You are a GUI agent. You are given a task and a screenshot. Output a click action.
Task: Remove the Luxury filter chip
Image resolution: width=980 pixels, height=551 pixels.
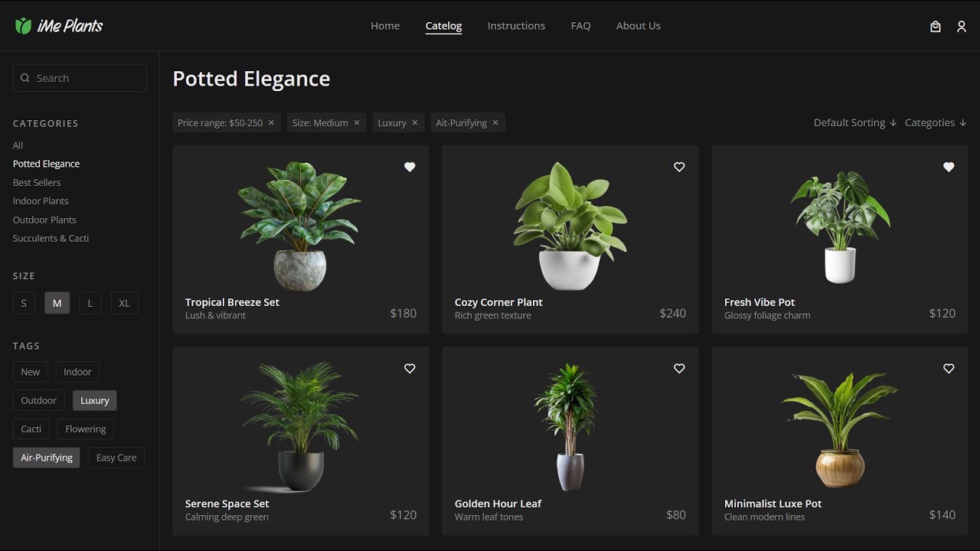tap(415, 123)
